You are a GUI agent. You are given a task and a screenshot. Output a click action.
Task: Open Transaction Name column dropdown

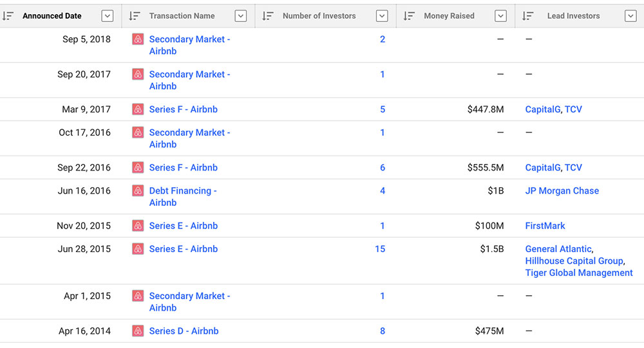click(241, 16)
